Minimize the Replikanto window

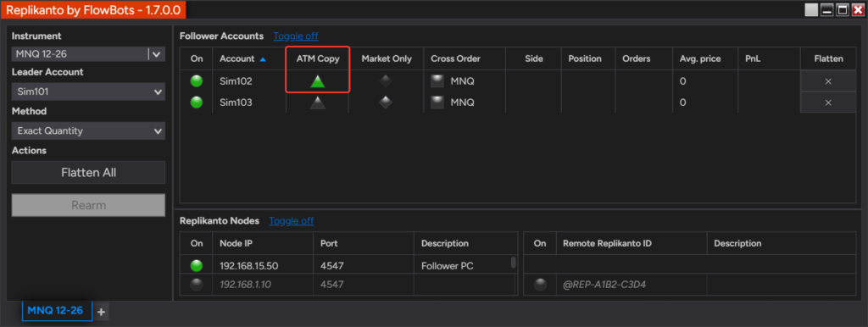click(x=827, y=10)
